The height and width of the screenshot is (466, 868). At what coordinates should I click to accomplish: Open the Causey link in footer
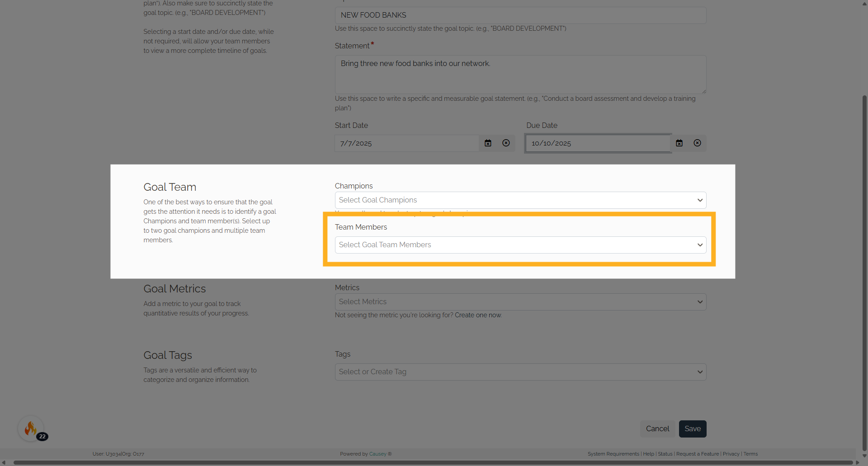coord(377,454)
